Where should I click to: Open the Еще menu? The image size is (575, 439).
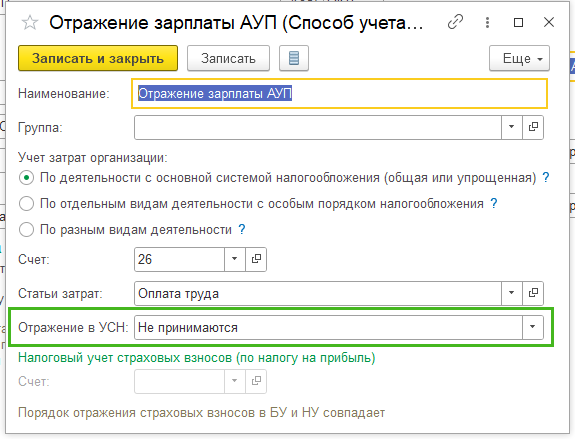[x=519, y=58]
